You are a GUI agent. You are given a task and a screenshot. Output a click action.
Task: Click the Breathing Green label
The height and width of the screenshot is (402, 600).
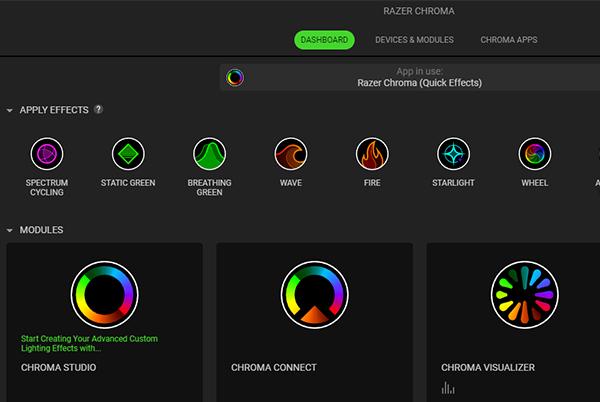point(209,187)
